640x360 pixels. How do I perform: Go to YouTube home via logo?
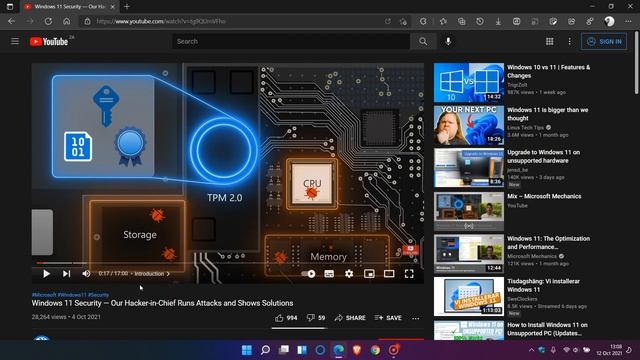[x=49, y=41]
